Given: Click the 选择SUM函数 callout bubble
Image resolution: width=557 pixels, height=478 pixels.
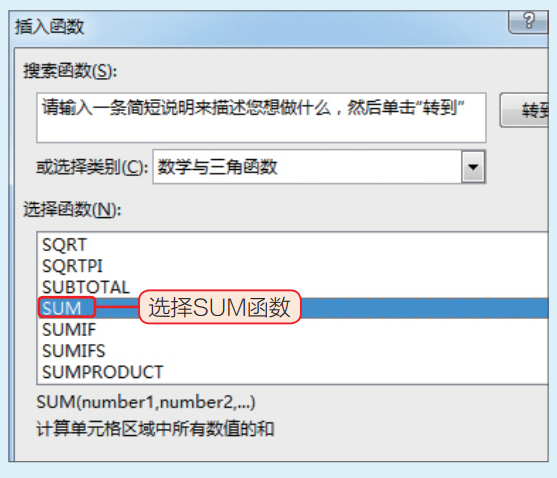Looking at the screenshot, I should tap(220, 307).
